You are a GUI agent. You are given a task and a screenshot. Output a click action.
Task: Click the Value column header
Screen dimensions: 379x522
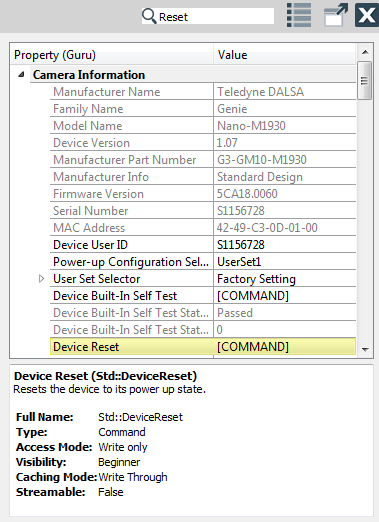point(285,54)
